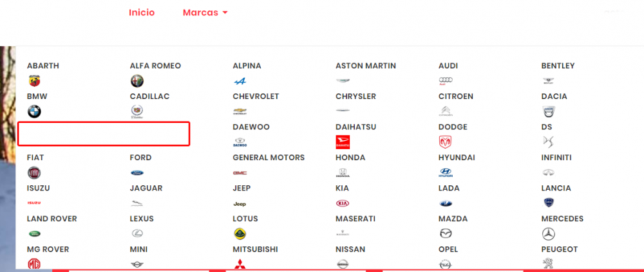Click the Daewoo logo icon
Screen dimensions: 644x272
(240, 142)
